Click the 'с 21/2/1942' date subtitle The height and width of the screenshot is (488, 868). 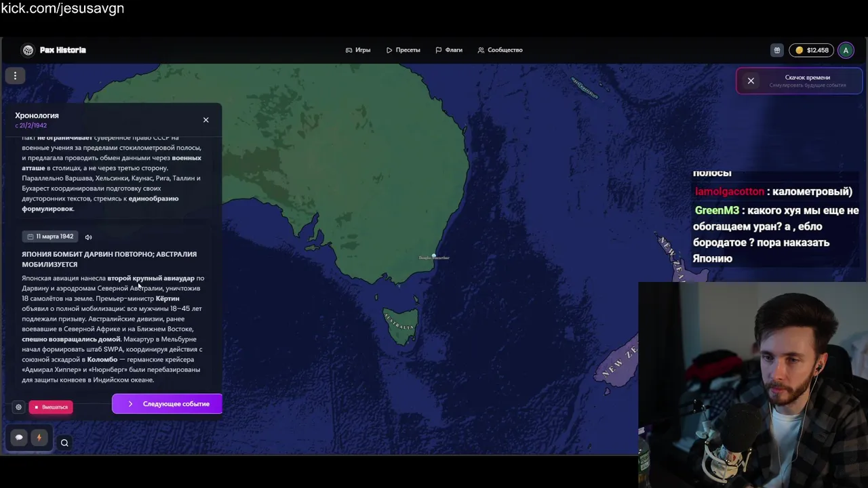pos(31,125)
